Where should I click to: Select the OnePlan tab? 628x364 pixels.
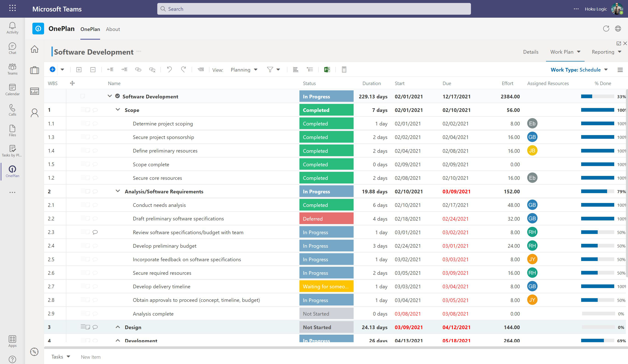[x=90, y=29]
